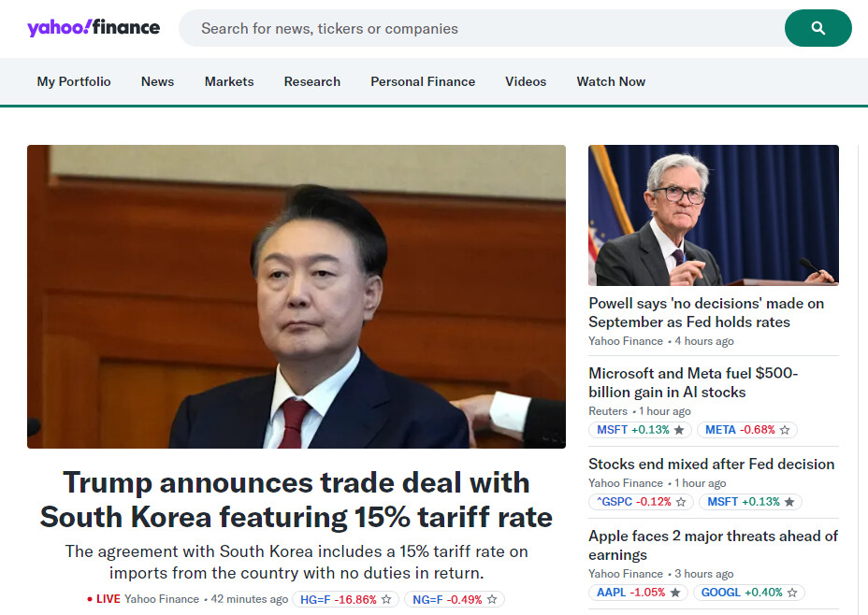Select Watch Now in navigation bar
The height and width of the screenshot is (615, 868).
pyautogui.click(x=611, y=81)
